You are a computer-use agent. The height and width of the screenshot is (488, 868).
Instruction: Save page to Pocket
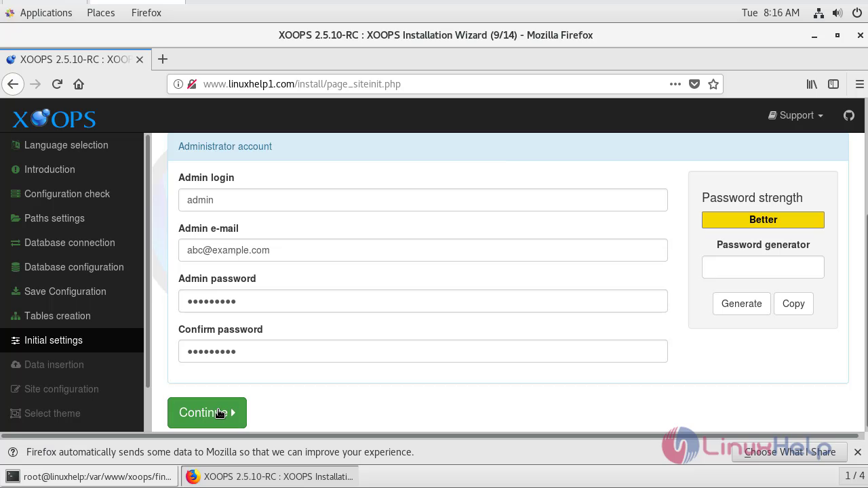click(x=694, y=84)
